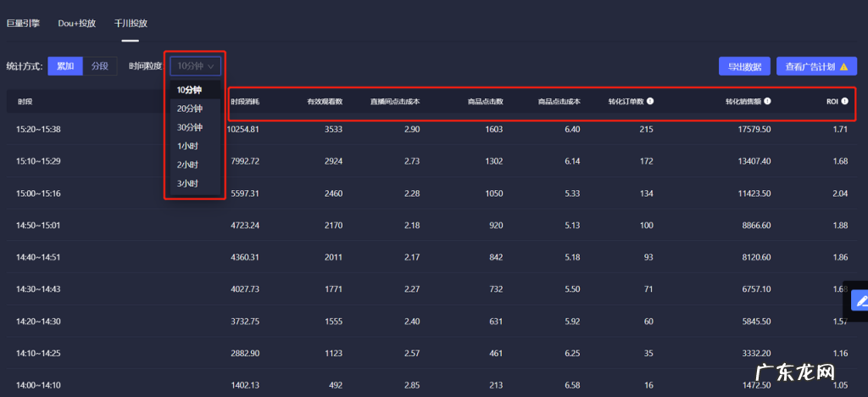Open the 巨量引擎 tab
The width and height of the screenshot is (868, 397).
click(x=24, y=23)
